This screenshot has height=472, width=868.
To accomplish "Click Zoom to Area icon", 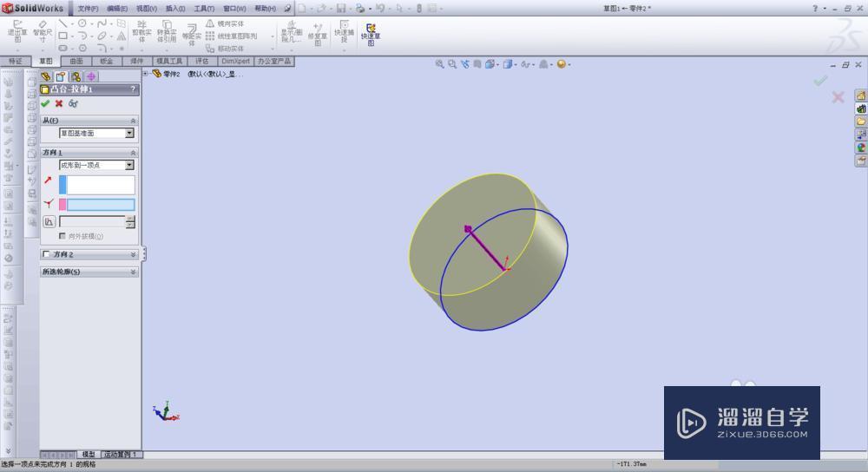I will [452, 64].
